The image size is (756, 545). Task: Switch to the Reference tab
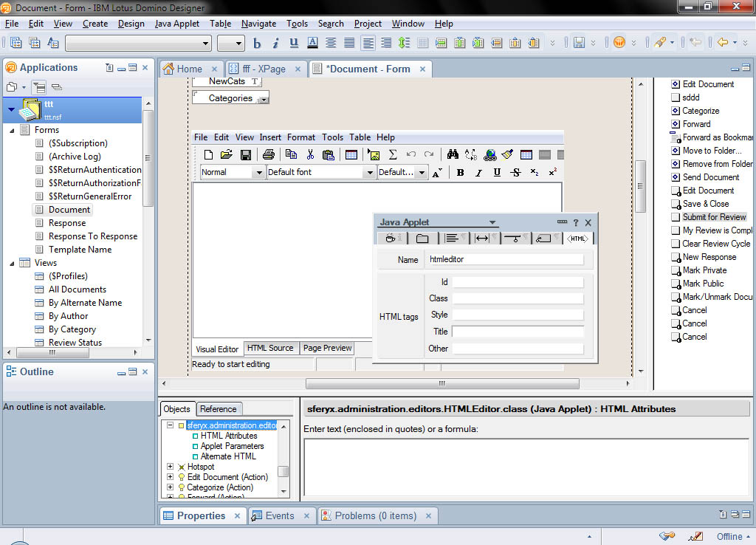[x=219, y=409]
